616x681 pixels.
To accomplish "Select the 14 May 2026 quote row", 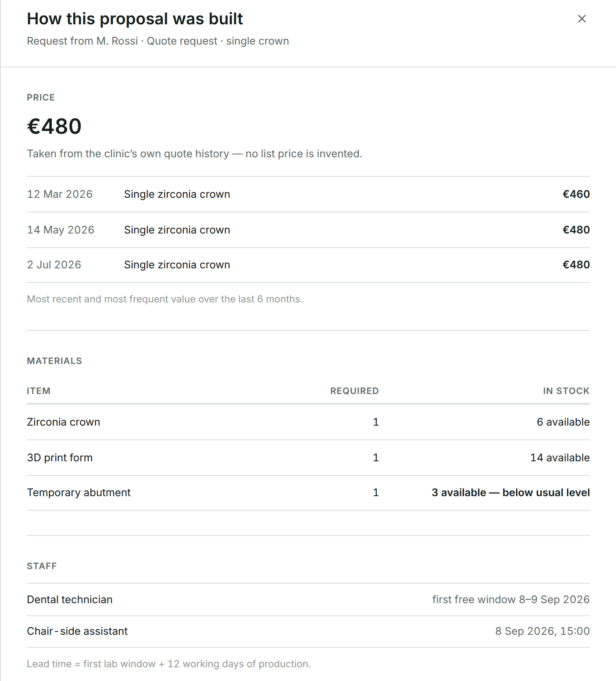I will coord(308,230).
